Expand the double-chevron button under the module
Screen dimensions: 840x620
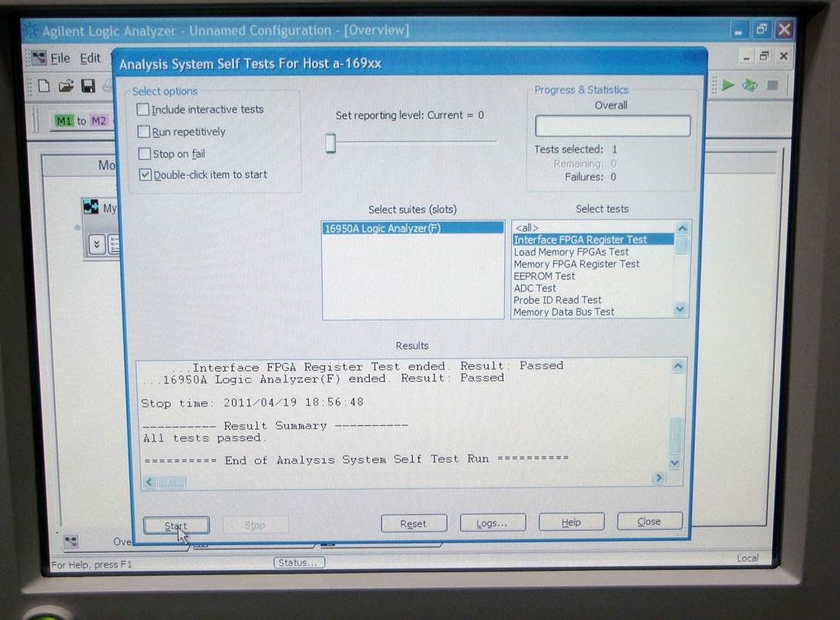tap(96, 244)
